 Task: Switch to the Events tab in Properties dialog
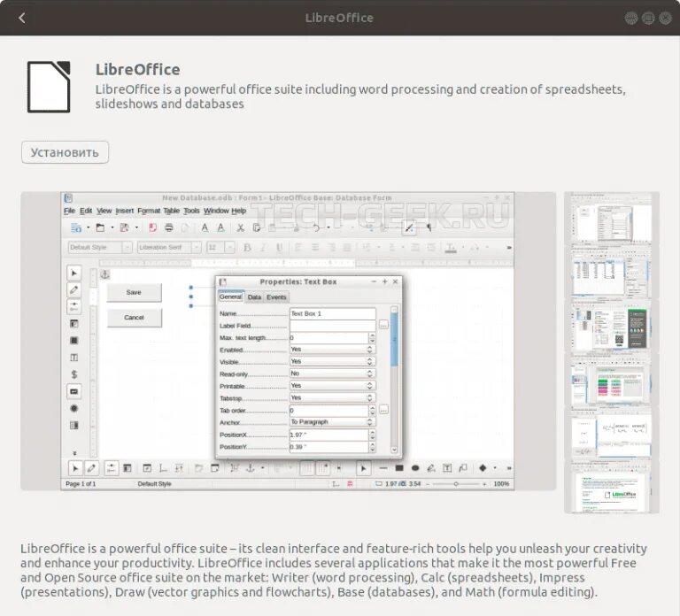point(276,297)
